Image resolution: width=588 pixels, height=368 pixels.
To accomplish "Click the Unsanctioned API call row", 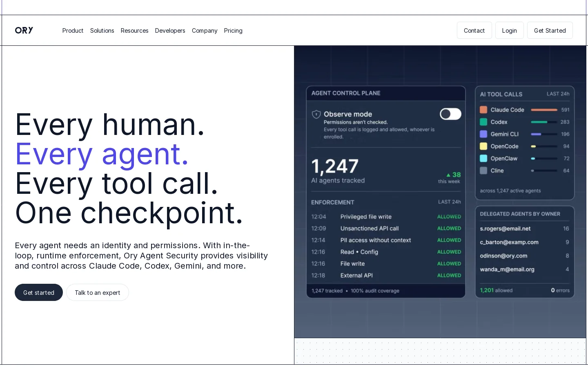I will click(x=386, y=229).
